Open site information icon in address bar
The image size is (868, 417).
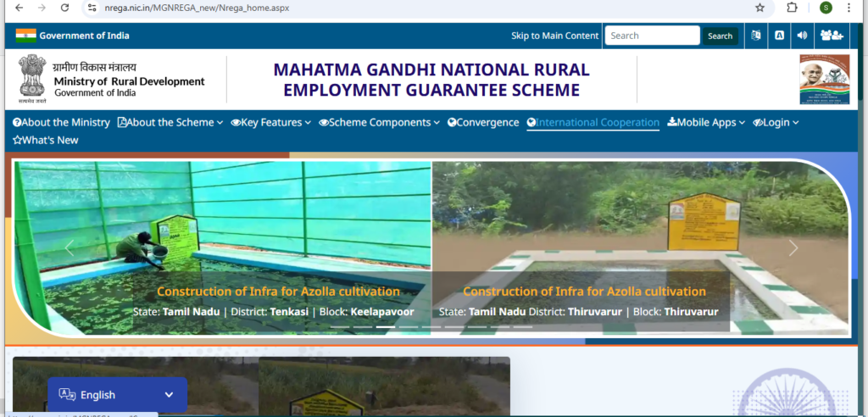pyautogui.click(x=92, y=8)
